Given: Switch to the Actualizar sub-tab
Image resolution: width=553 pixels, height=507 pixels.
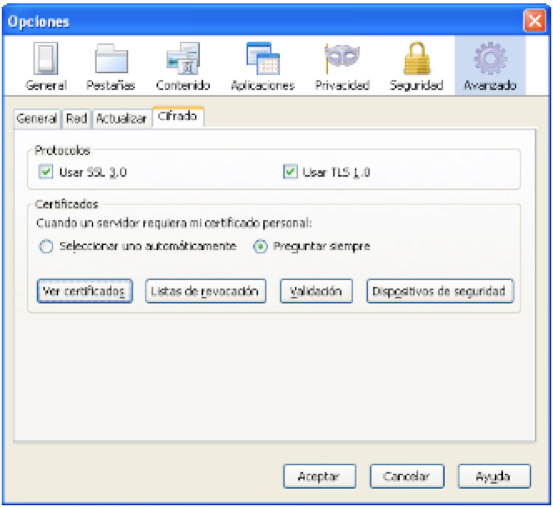Looking at the screenshot, I should pos(121,118).
